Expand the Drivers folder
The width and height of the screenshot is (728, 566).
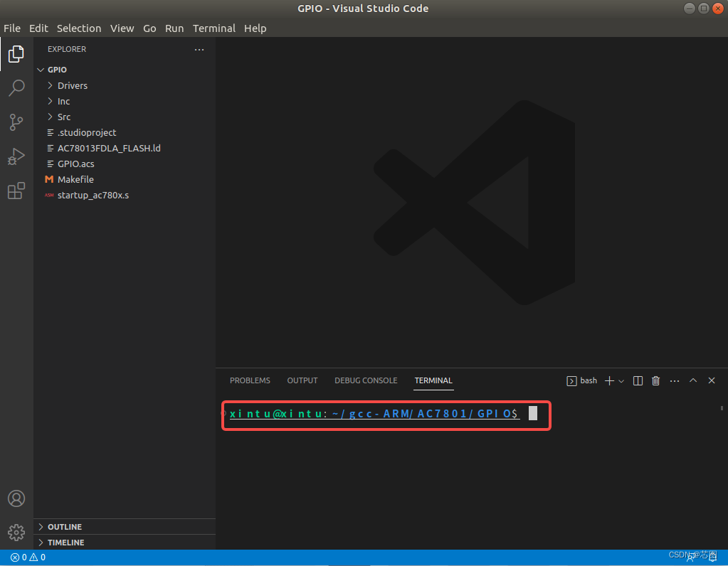click(72, 85)
